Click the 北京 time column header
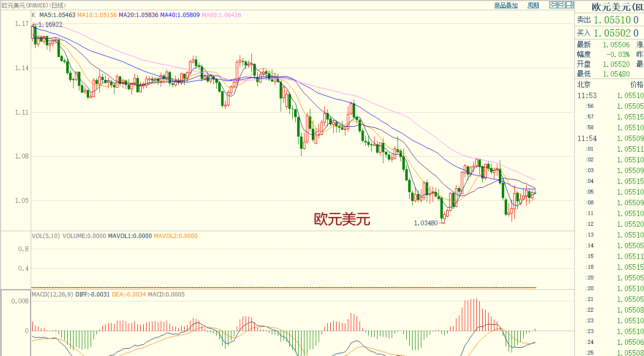 pyautogui.click(x=584, y=85)
